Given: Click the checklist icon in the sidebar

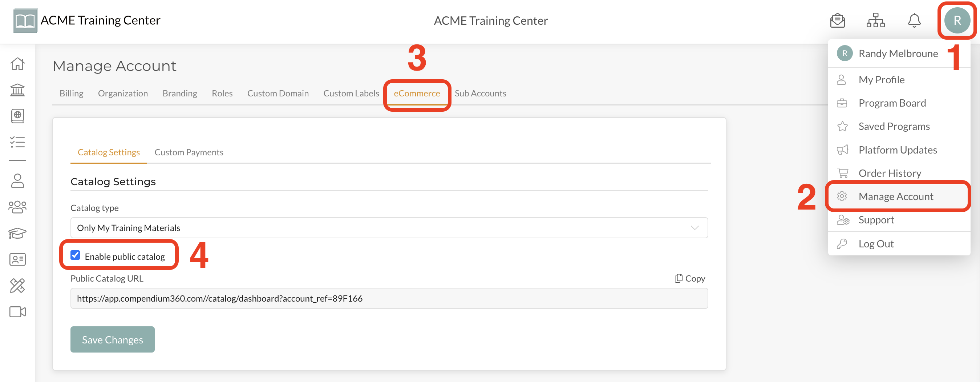Looking at the screenshot, I should point(17,142).
